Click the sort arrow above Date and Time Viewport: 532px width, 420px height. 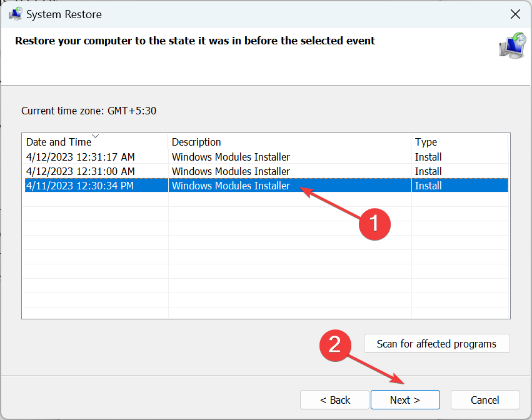click(95, 136)
